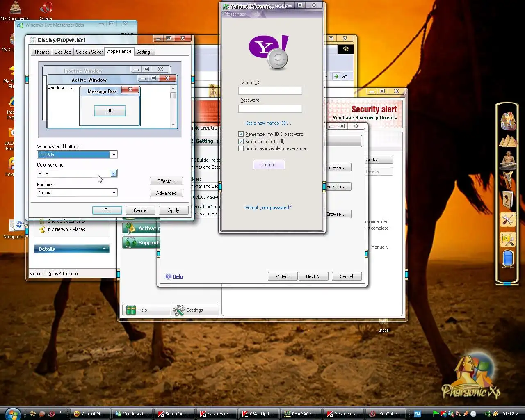Click the seated scribe statue icon in dock
This screenshot has height=420, width=525.
(x=508, y=160)
